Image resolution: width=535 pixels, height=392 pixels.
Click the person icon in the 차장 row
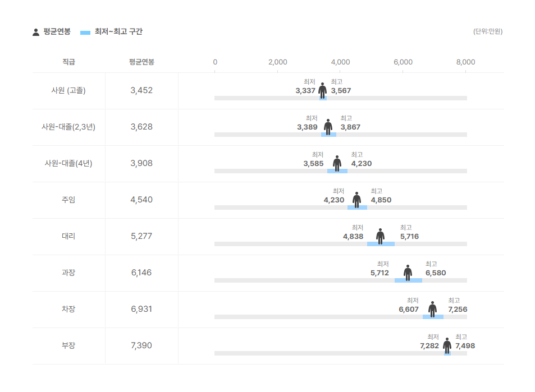point(432,309)
